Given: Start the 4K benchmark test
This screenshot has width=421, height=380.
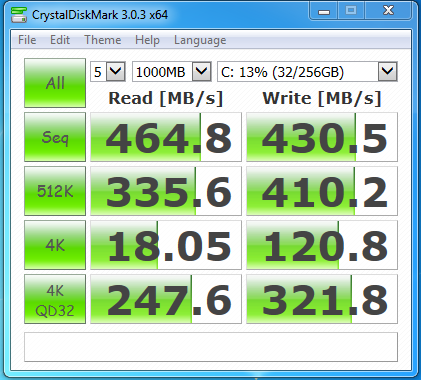Looking at the screenshot, I should pyautogui.click(x=55, y=245).
